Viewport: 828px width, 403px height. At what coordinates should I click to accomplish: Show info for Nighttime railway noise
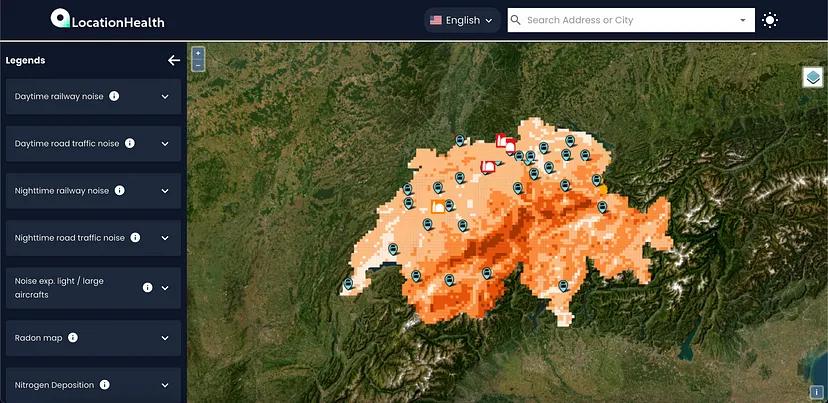(x=120, y=190)
